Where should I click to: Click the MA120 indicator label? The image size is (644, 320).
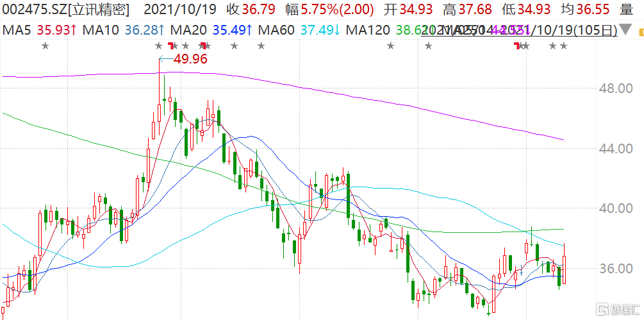(368, 30)
